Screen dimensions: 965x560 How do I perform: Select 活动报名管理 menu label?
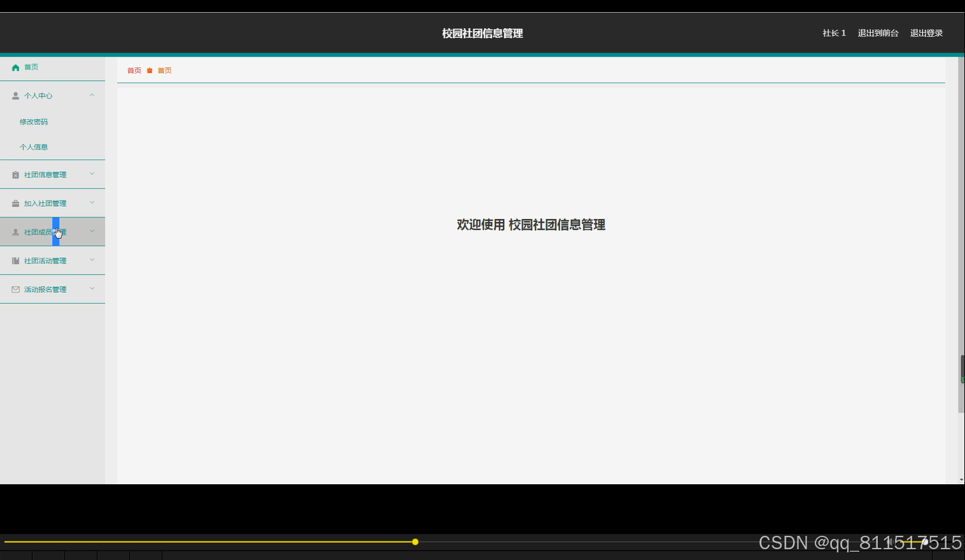(45, 290)
